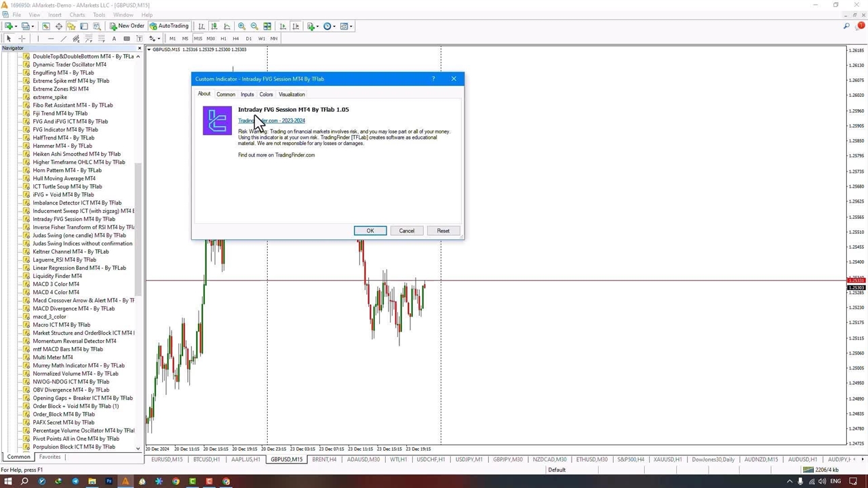Click the TradingFinder.com 2023-2024 link

271,121
